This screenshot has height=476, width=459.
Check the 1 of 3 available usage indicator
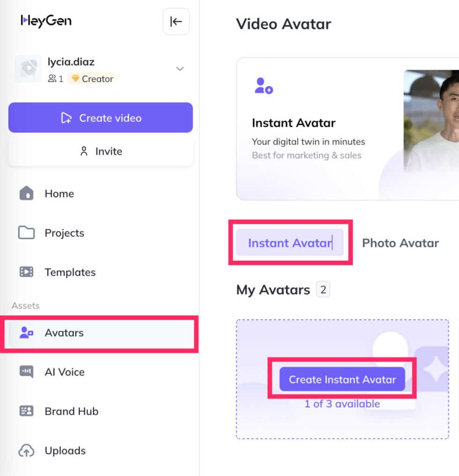click(x=342, y=403)
